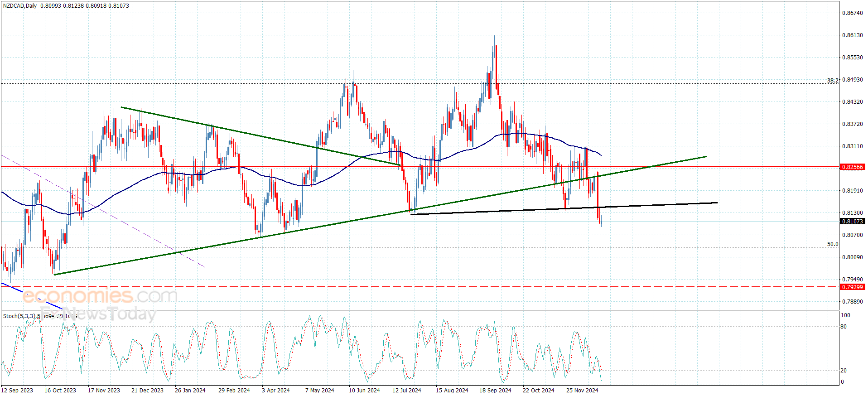Click the 0.79490 price scale value
The width and height of the screenshot is (868, 396).
(x=852, y=280)
